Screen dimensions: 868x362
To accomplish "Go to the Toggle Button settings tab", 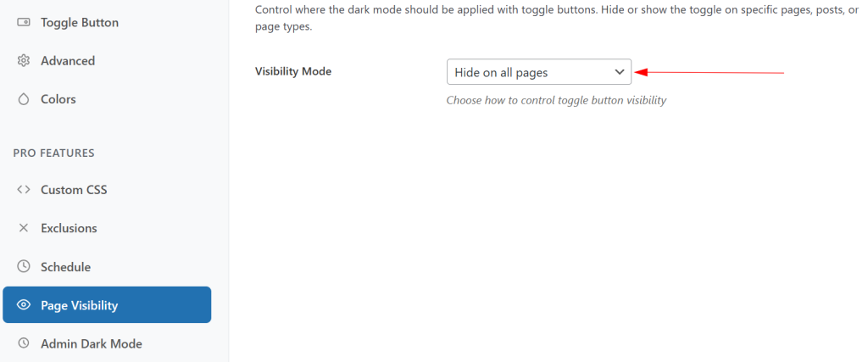I will [80, 22].
